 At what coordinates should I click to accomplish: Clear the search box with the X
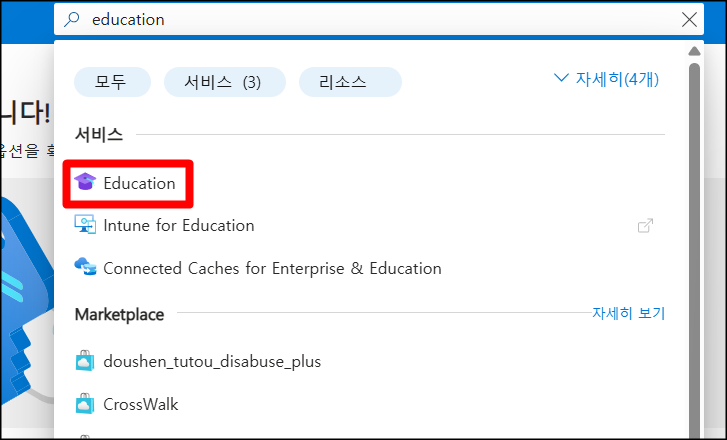pos(689,19)
